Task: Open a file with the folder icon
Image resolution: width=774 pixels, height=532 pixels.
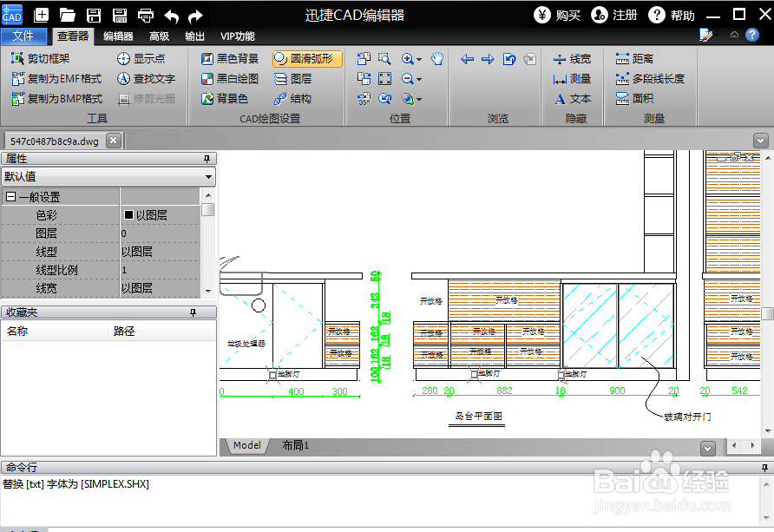Action: tap(67, 16)
